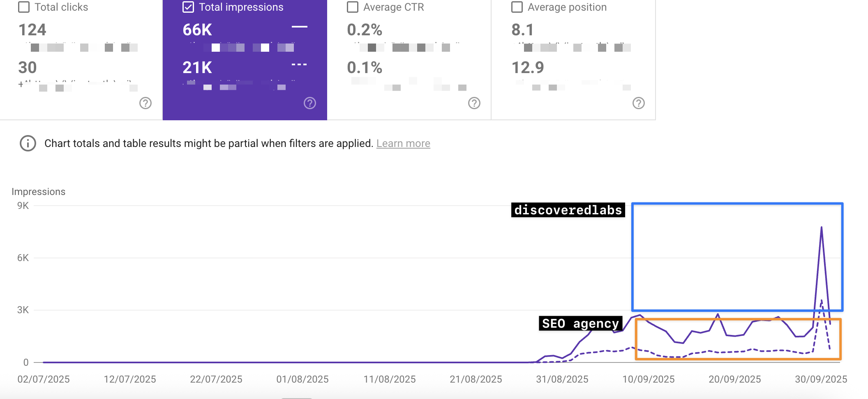Click the 30/09/2025 date on the chart axis

click(x=821, y=379)
